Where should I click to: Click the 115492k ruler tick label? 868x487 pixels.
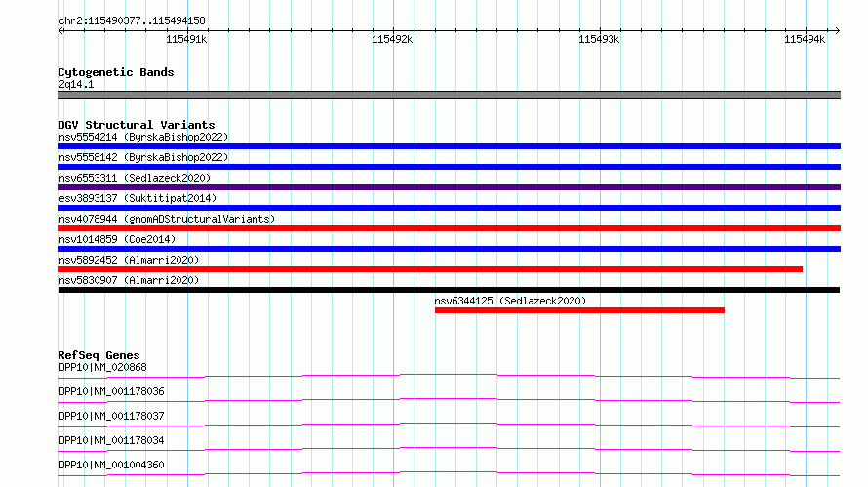392,39
